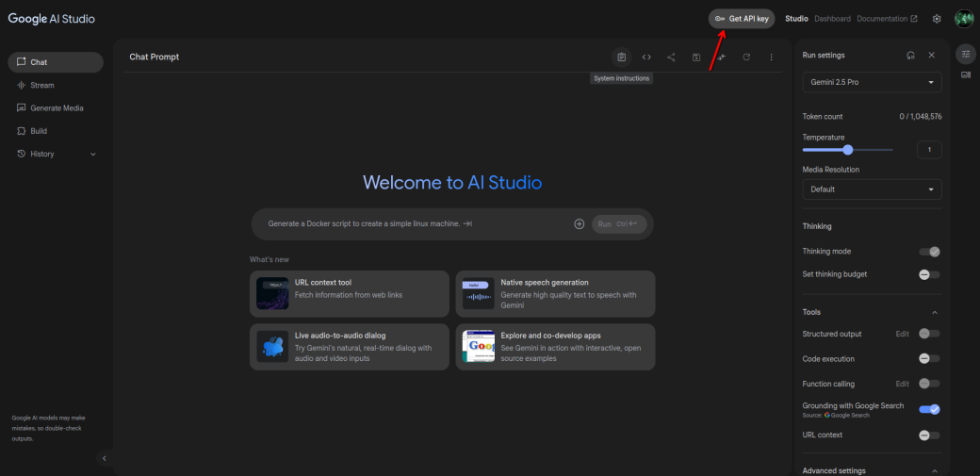Toggle the run settings sliders icon
Screen dimensions: 980x476
966,54
